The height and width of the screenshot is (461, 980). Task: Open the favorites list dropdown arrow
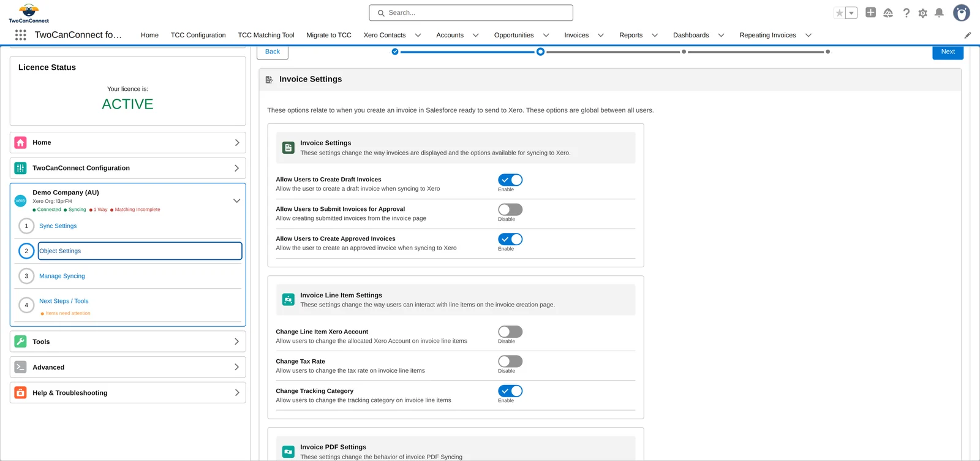(x=851, y=13)
